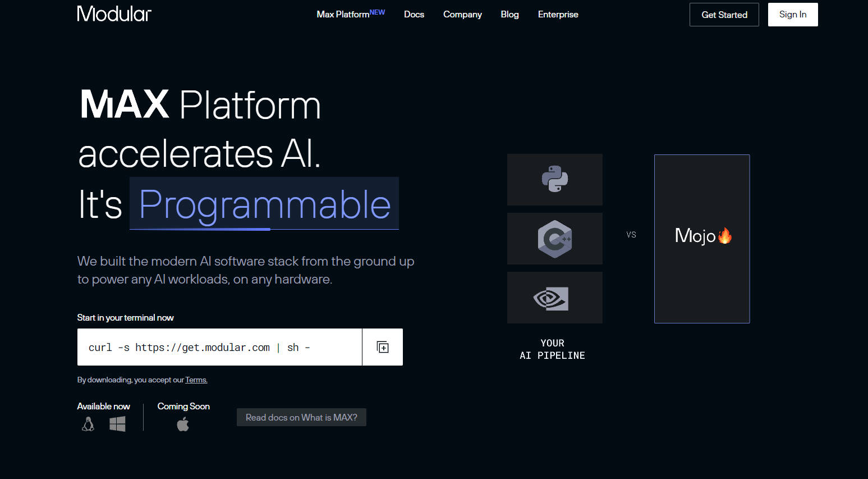This screenshot has width=868, height=479.
Task: Click the Available now label
Action: click(x=103, y=407)
